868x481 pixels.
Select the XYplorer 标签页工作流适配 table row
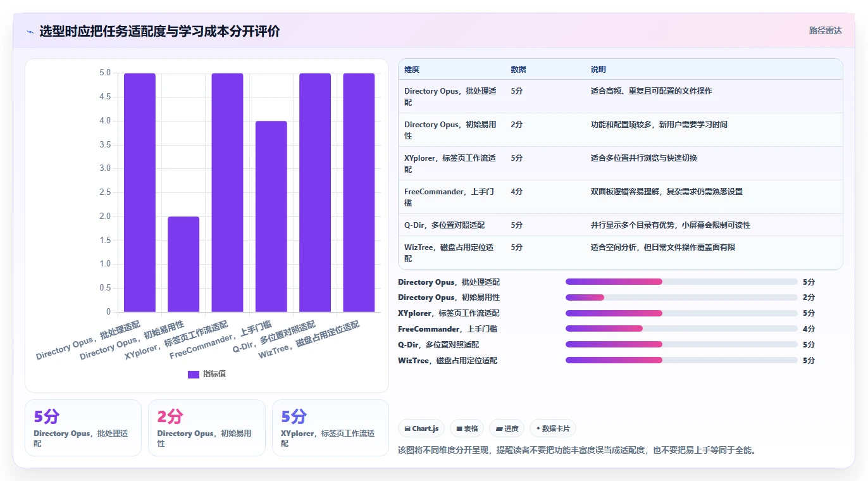coord(620,163)
